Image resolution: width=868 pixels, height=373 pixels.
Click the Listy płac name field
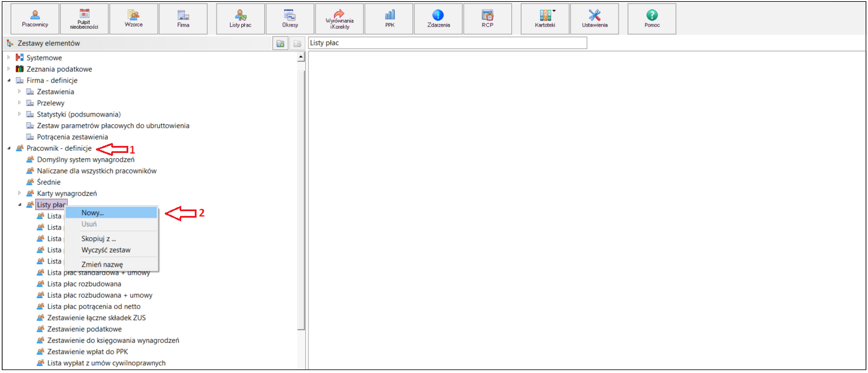click(447, 43)
